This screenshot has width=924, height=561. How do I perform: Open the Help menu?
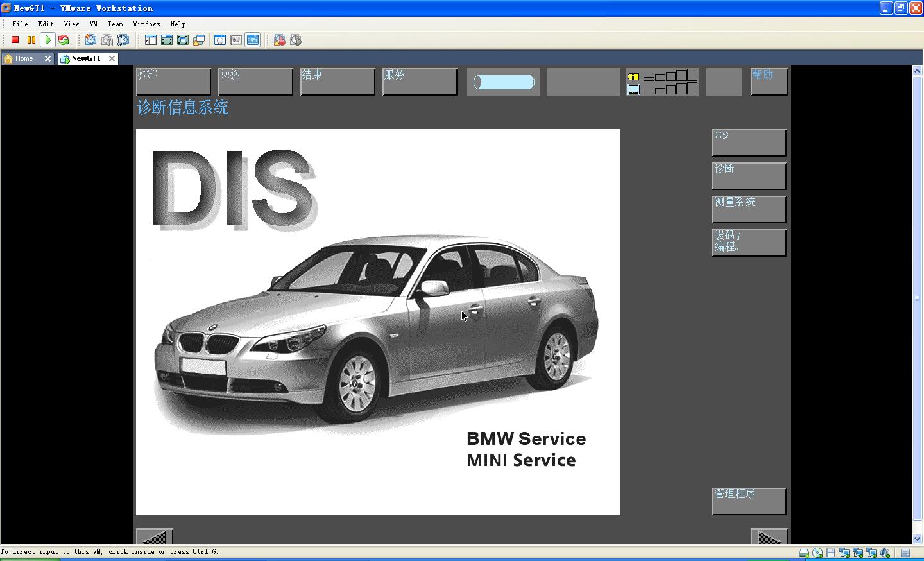[178, 24]
